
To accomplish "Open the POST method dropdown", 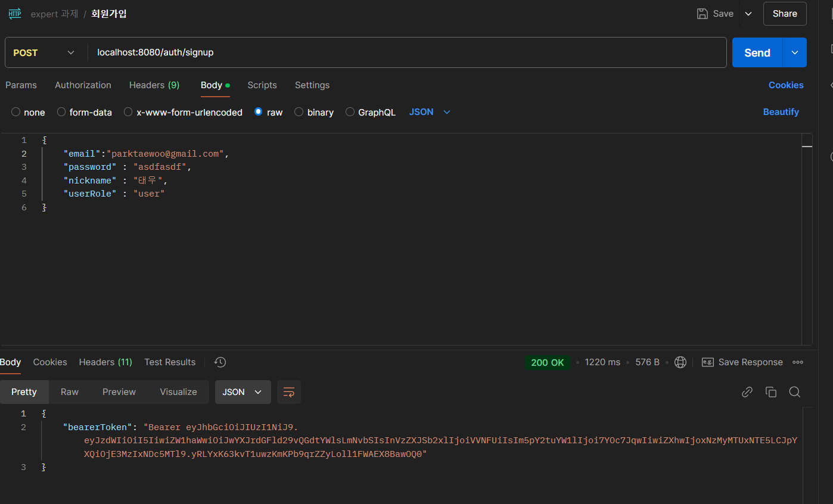I will [x=44, y=52].
